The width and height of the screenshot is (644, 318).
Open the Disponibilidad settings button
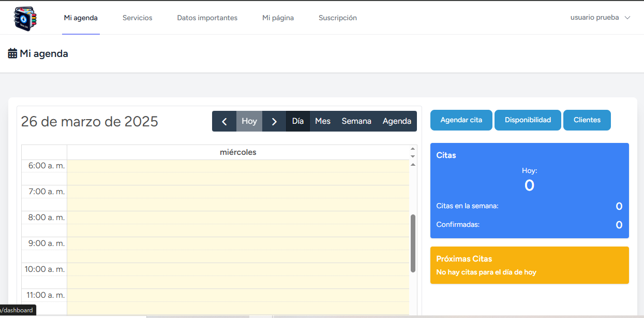click(528, 120)
